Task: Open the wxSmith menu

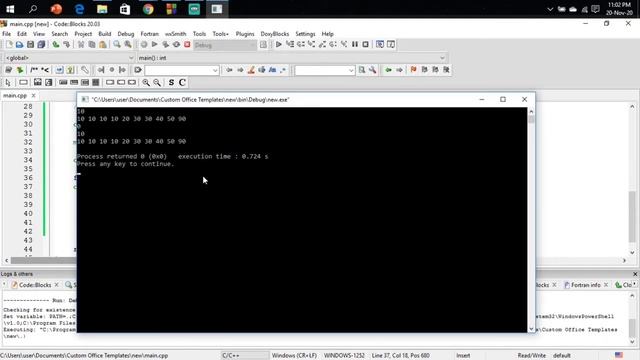Action: pyautogui.click(x=176, y=34)
